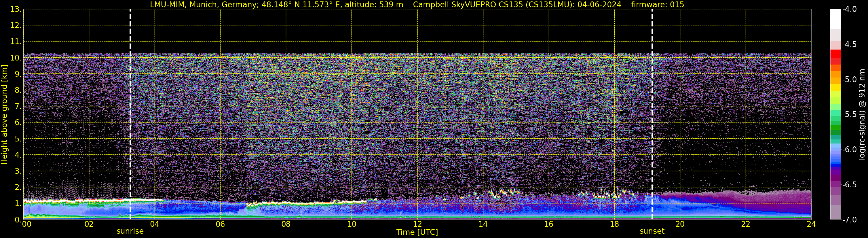868x238 pixels.
Task: Click the -6.0 colorbar tick value
Action: click(850, 150)
